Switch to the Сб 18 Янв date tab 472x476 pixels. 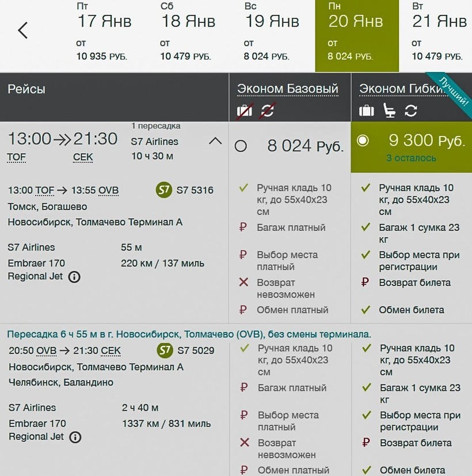[x=188, y=36]
